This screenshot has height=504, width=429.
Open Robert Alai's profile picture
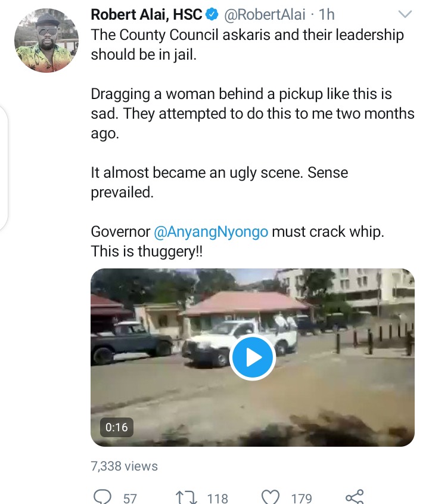click(46, 41)
